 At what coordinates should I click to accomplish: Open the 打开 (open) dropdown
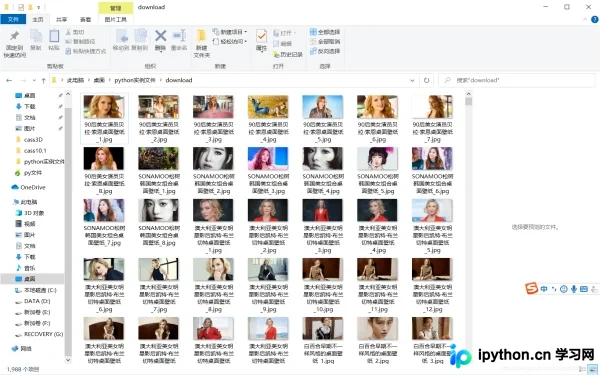(285, 33)
